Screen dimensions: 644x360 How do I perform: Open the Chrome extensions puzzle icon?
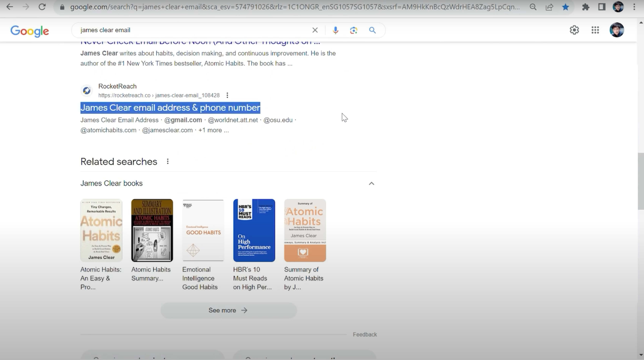click(585, 7)
